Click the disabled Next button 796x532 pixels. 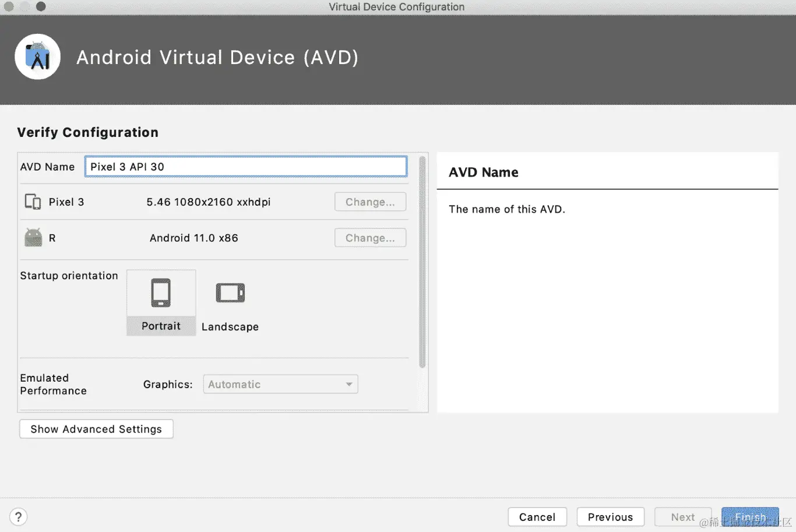click(682, 517)
